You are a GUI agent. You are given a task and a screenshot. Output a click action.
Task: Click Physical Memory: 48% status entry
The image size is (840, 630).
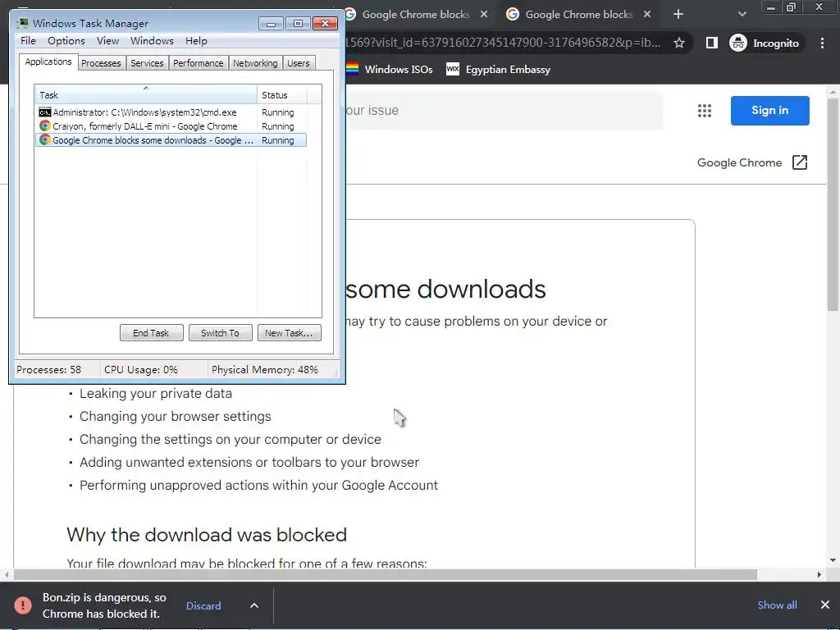(265, 370)
